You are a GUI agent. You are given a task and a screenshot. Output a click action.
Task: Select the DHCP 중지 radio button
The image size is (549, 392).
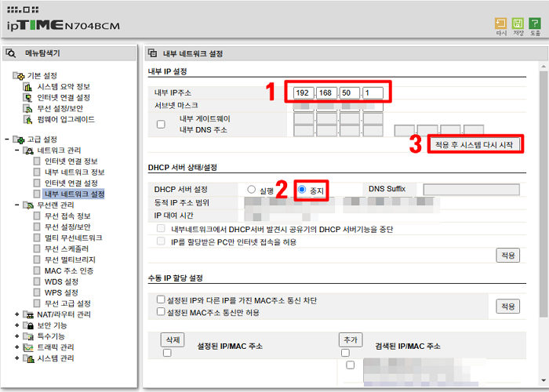[302, 190]
